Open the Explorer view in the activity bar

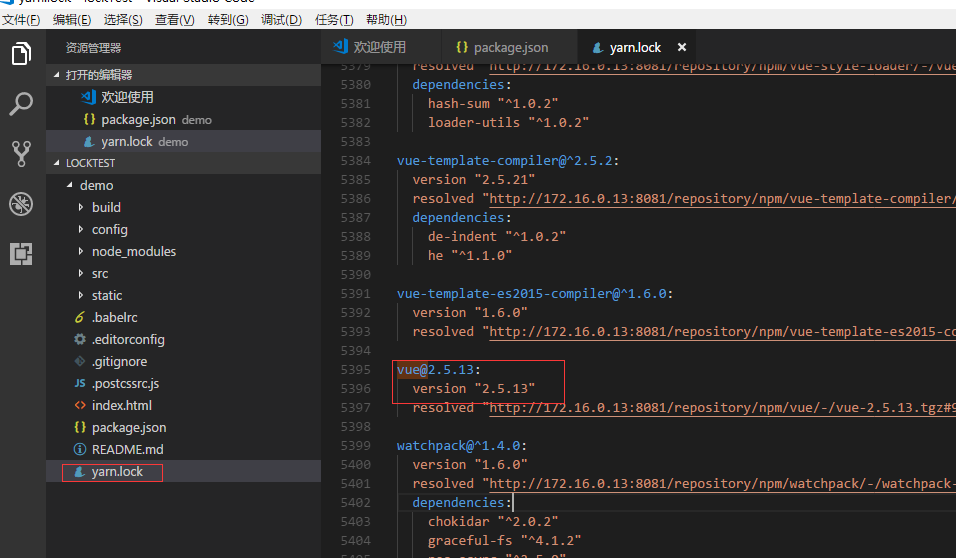[x=21, y=54]
